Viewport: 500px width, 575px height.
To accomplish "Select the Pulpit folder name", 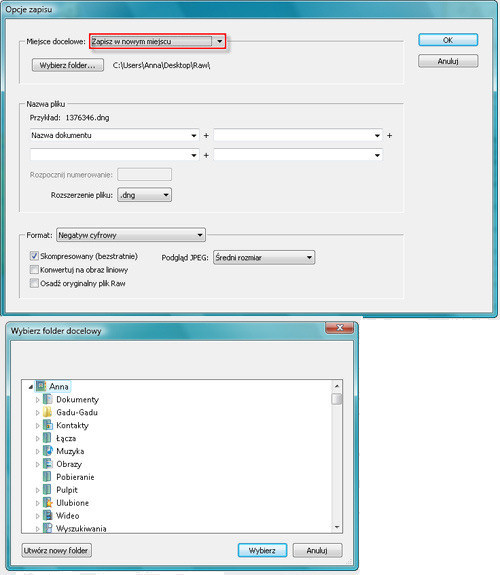I will [x=67, y=490].
